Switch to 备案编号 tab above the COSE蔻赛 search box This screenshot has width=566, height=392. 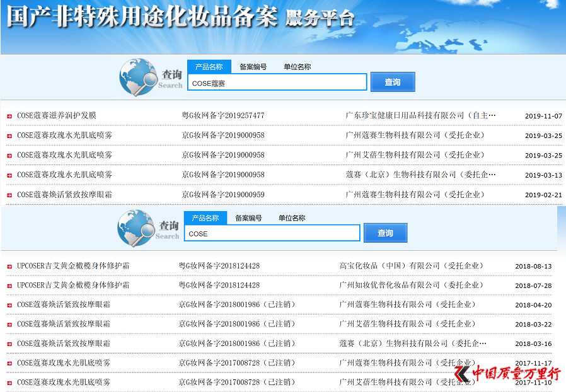coord(253,67)
